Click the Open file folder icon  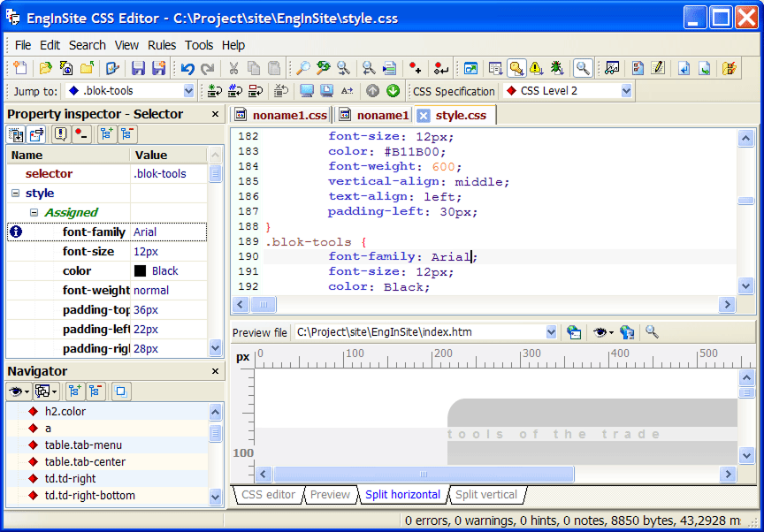pyautogui.click(x=45, y=68)
